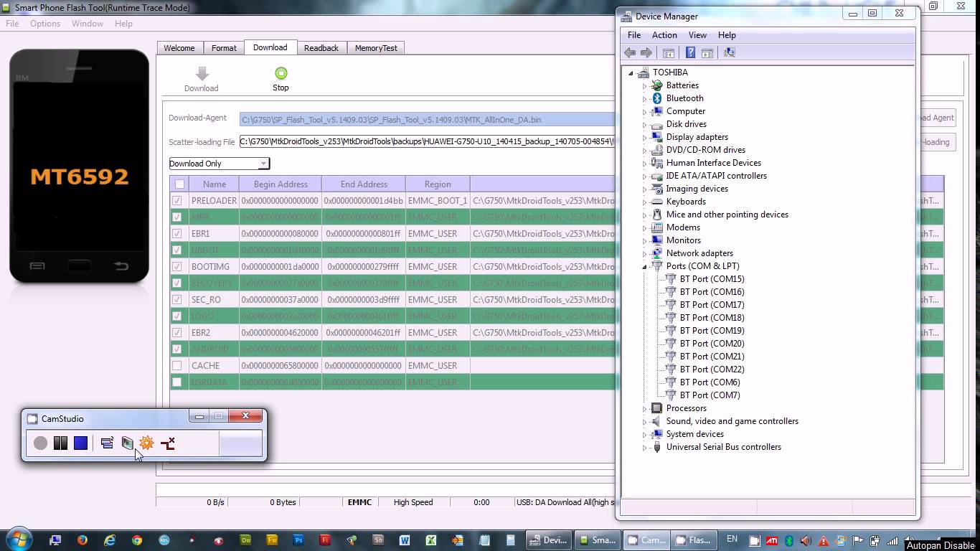Click Show/Hide Console Tree icon in Device Manager
Screen dimensions: 980x551
click(669, 52)
